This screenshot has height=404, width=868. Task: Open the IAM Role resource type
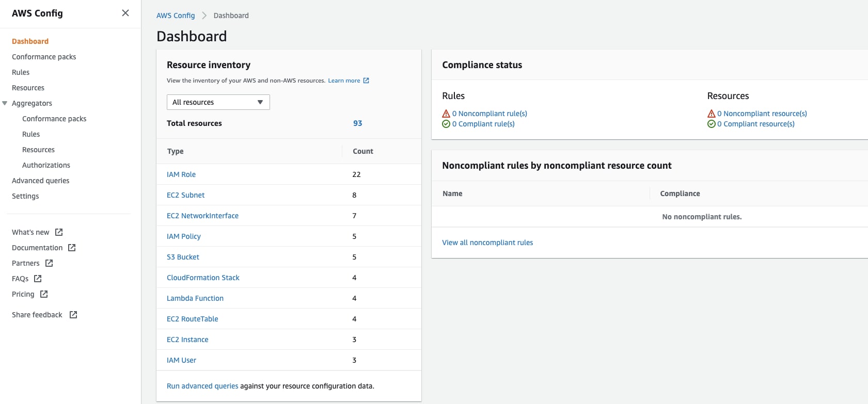click(181, 174)
